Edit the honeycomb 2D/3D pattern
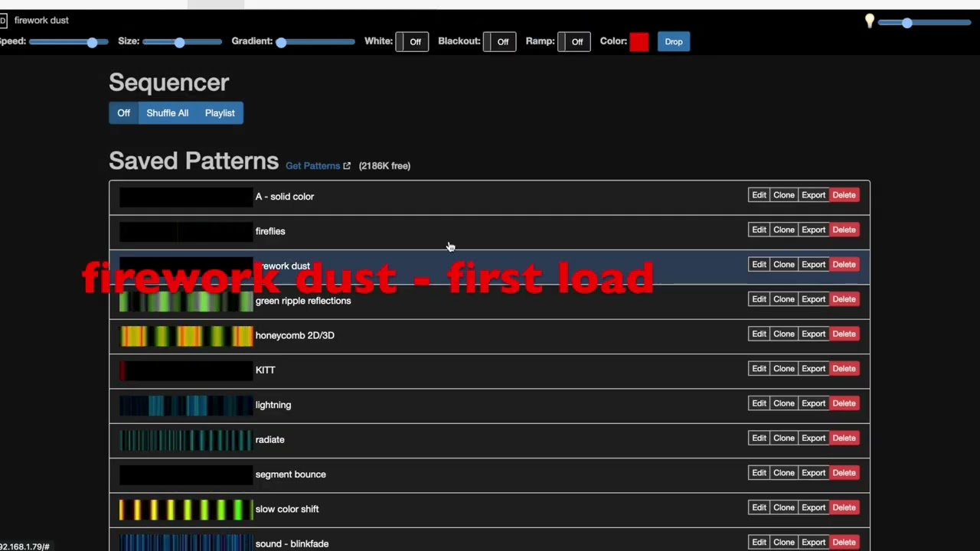This screenshot has height=551, width=980. pyautogui.click(x=759, y=334)
